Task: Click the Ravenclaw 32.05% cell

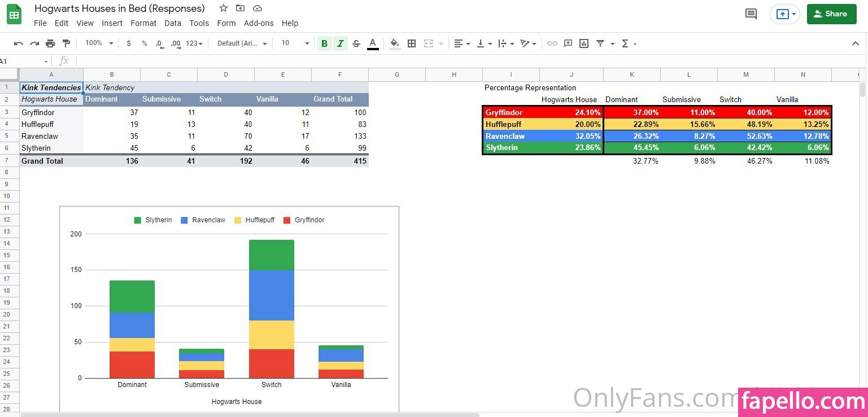Action: point(572,136)
